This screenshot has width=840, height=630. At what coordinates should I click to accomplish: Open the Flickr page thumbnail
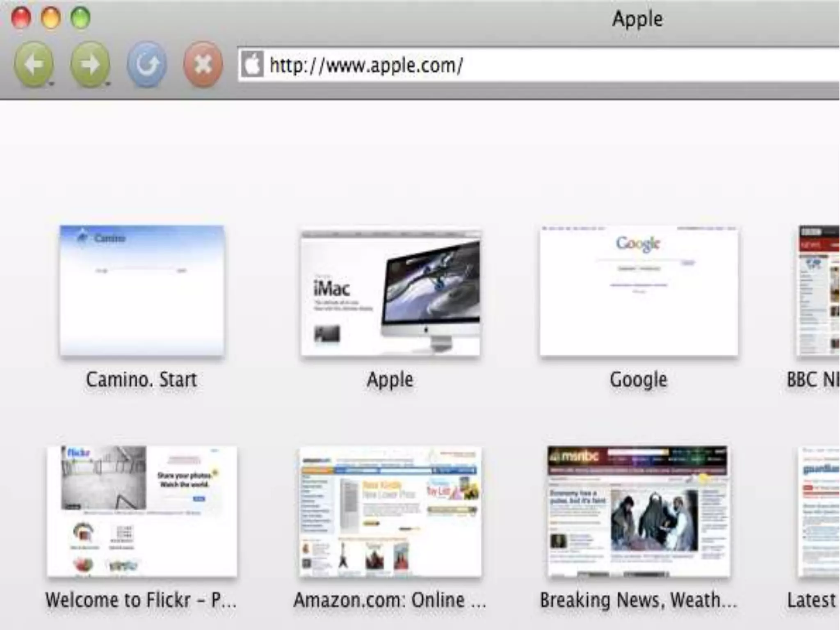point(142,511)
